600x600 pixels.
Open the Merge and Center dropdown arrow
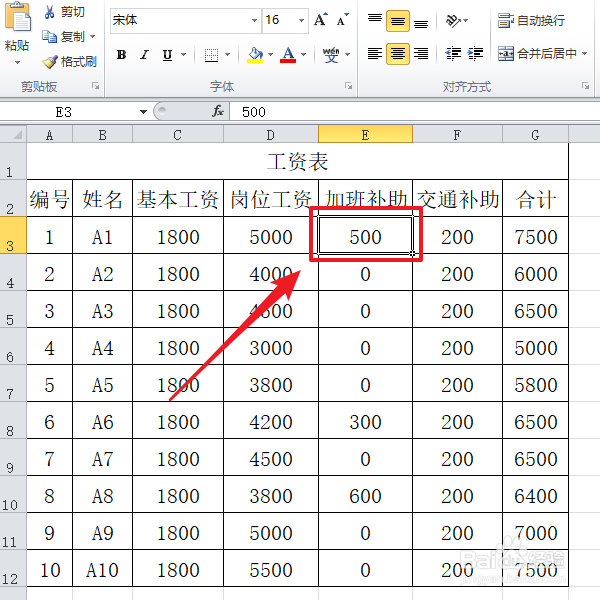point(584,54)
